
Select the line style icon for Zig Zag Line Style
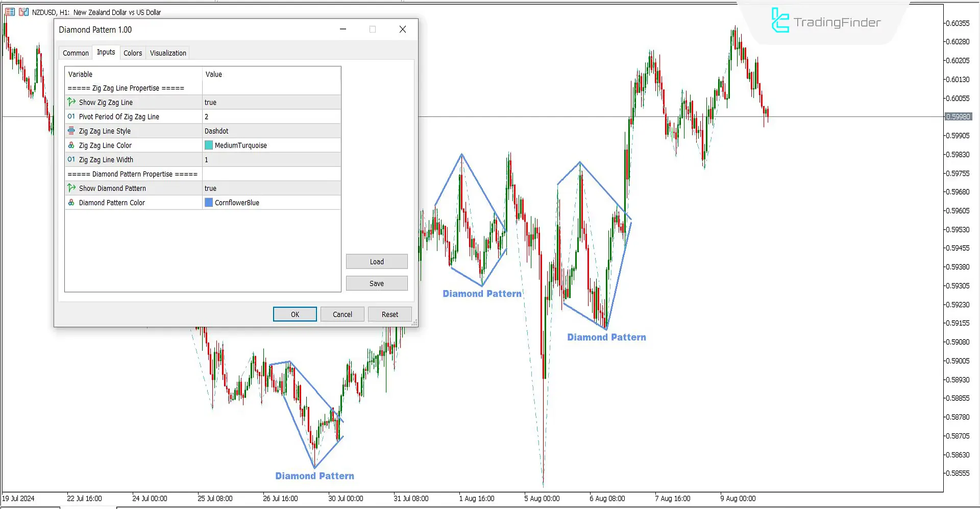coord(71,130)
